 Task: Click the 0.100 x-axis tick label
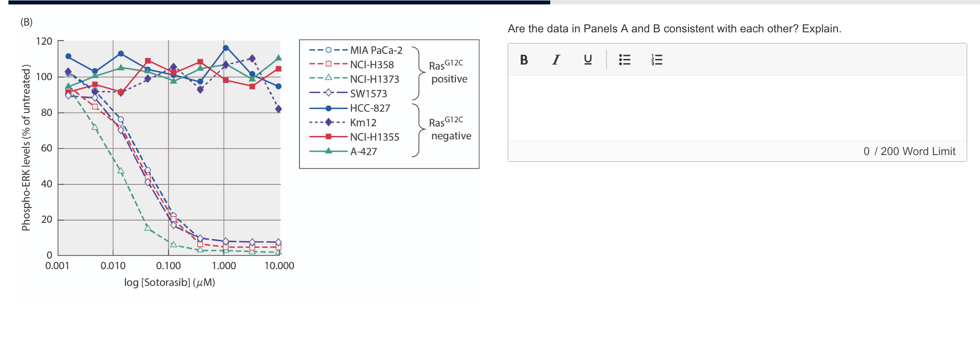point(168,266)
